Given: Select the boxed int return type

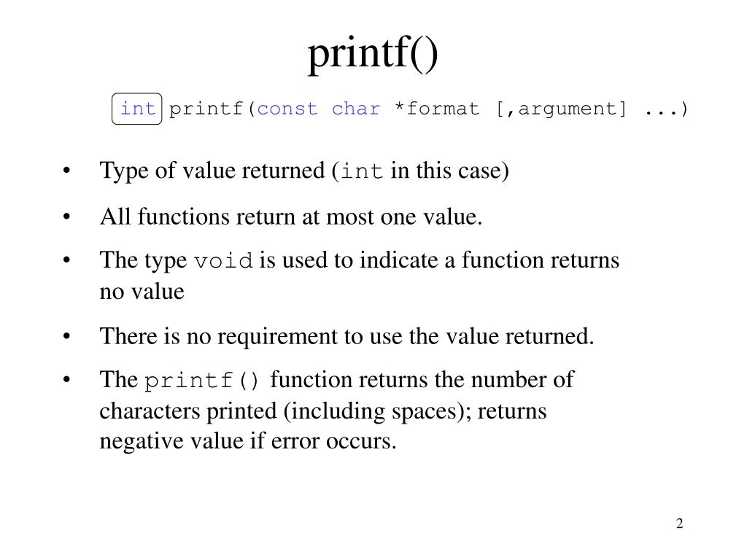Looking at the screenshot, I should point(136,109).
